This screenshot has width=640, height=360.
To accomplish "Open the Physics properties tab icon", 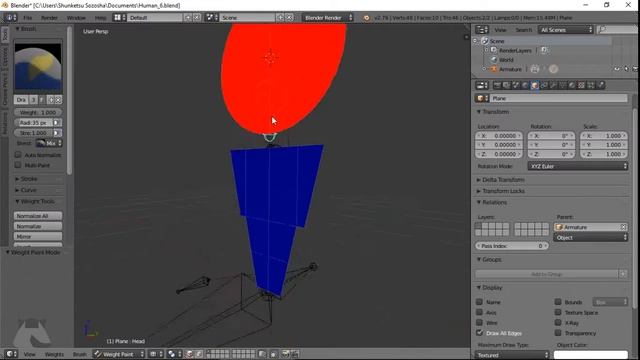I will click(x=601, y=85).
